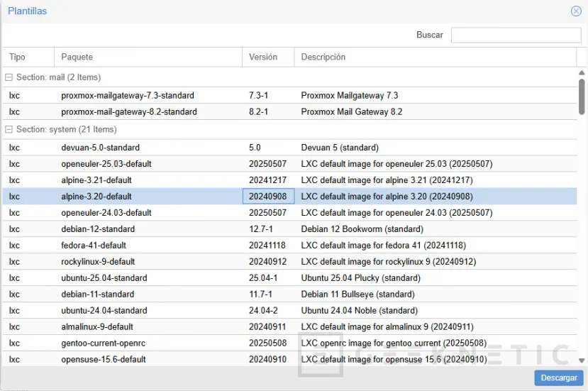Click the alpine-3.20-default package name
Image resolution: width=588 pixels, height=391 pixels.
coord(96,197)
